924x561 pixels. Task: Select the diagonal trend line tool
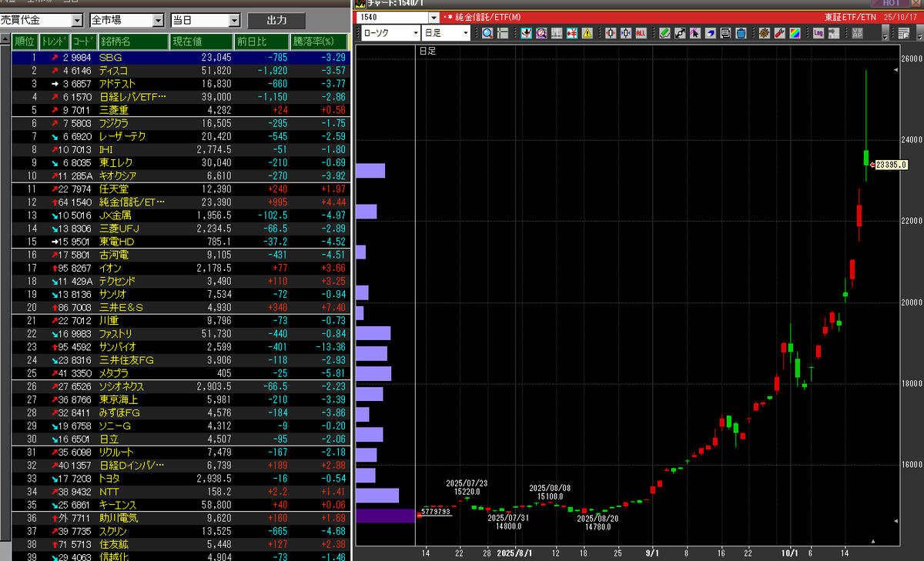680,33
